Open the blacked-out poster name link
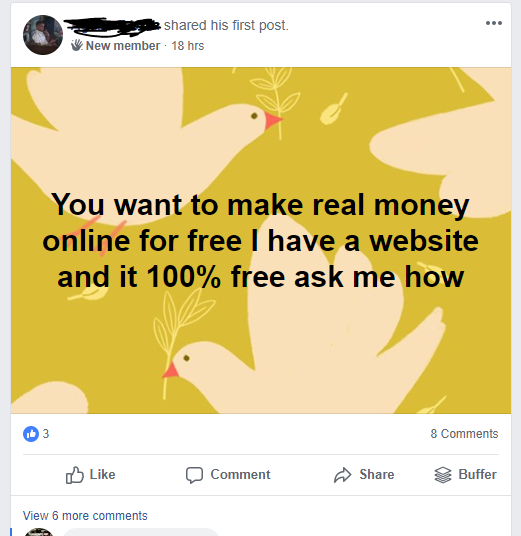This screenshot has width=521, height=536. (x=112, y=26)
